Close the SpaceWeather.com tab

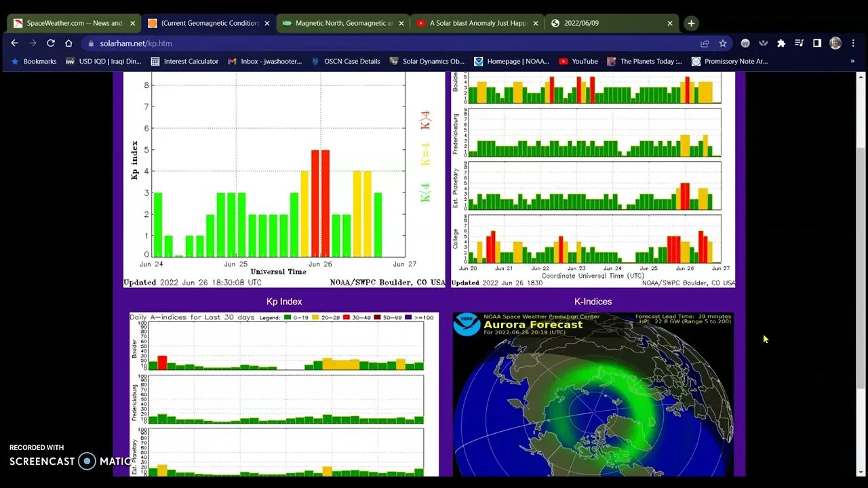tap(133, 23)
